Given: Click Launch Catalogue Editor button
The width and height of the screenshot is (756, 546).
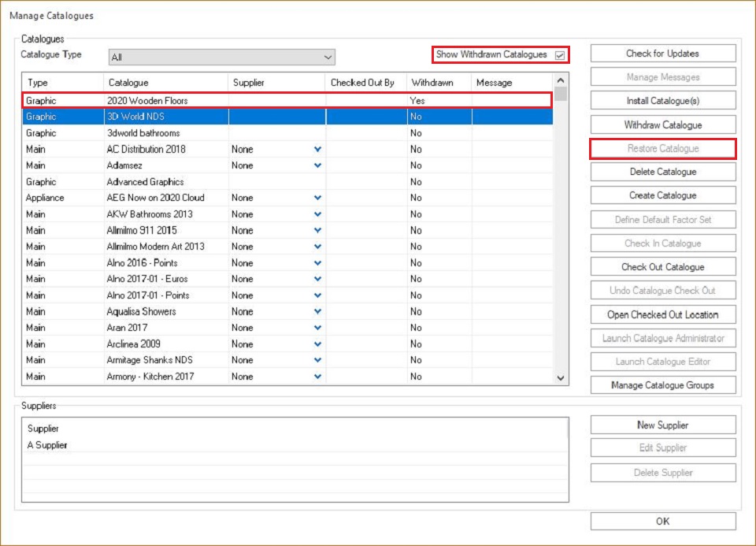Looking at the screenshot, I should tap(663, 362).
